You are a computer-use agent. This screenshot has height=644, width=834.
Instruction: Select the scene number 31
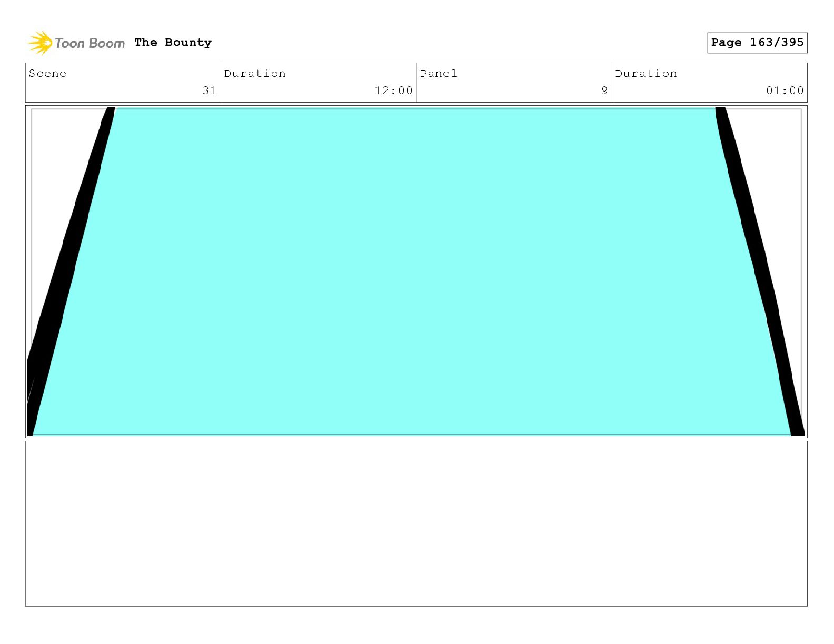pos(210,90)
